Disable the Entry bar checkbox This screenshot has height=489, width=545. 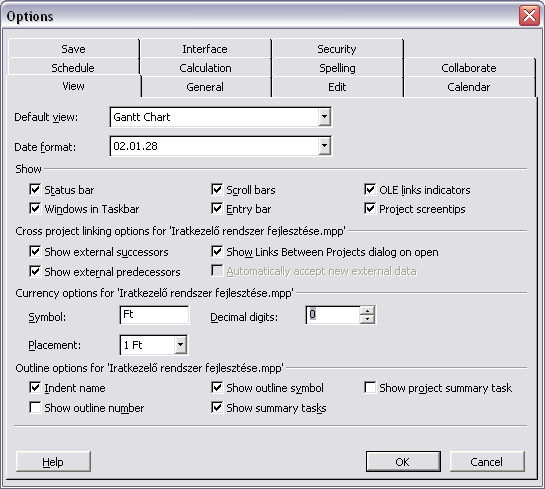pos(217,209)
